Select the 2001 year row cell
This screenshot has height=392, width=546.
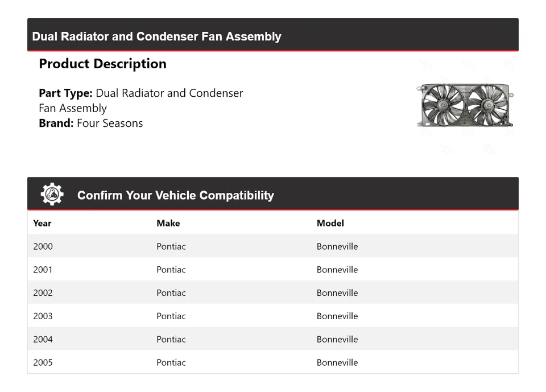pyautogui.click(x=43, y=270)
